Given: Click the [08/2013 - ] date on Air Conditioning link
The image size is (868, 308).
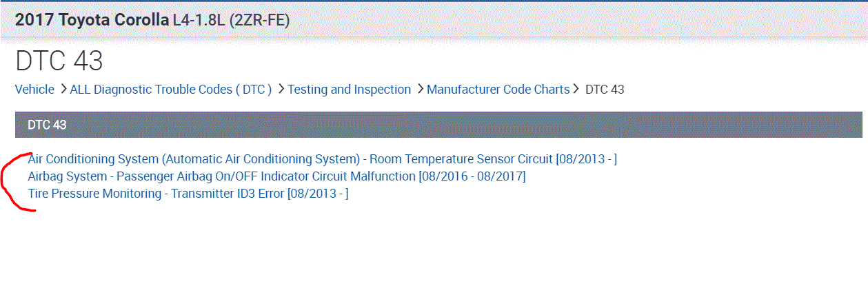Looking at the screenshot, I should click(586, 159).
